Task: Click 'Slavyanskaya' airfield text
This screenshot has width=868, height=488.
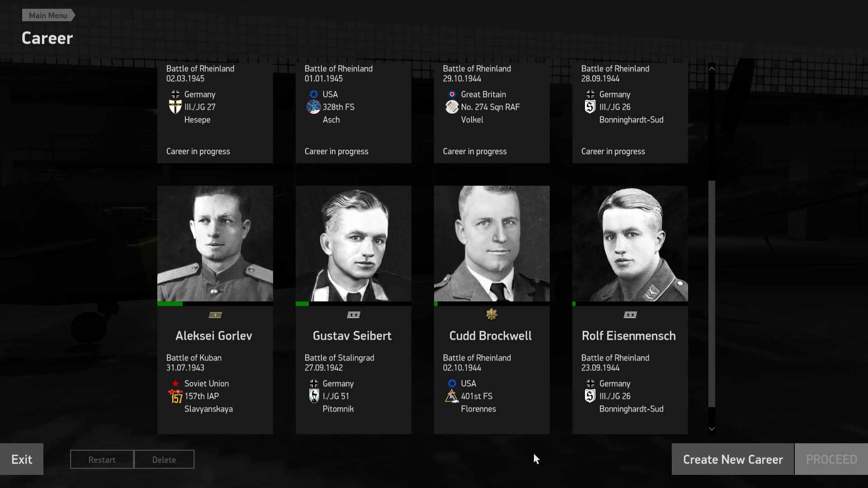Action: click(208, 409)
